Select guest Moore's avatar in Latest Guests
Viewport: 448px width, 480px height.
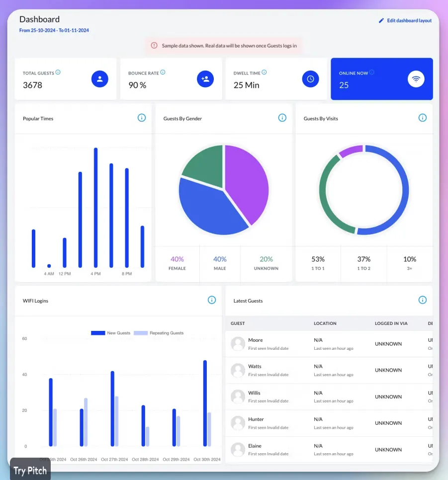pos(238,344)
